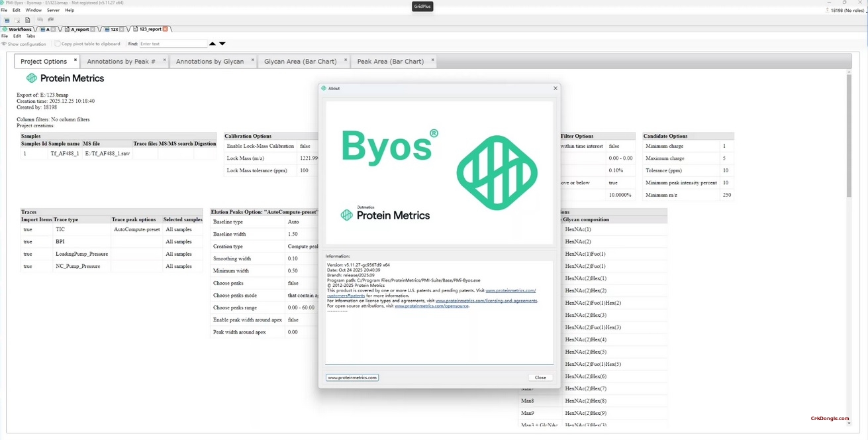Click the Show configuration eye icon
868x440 pixels.
4,44
